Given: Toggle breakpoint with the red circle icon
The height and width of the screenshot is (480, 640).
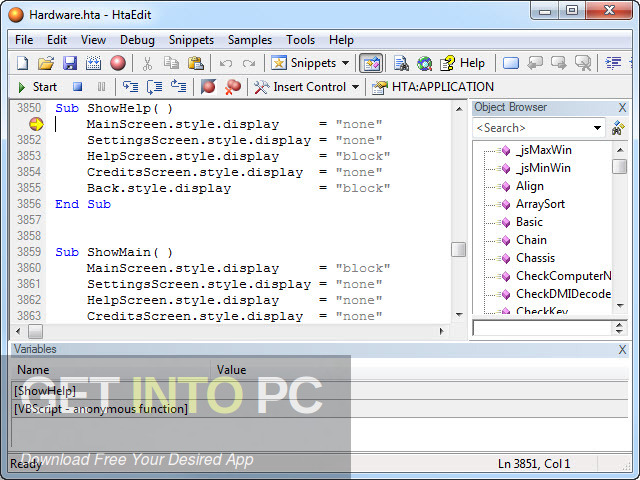Looking at the screenshot, I should [208, 87].
